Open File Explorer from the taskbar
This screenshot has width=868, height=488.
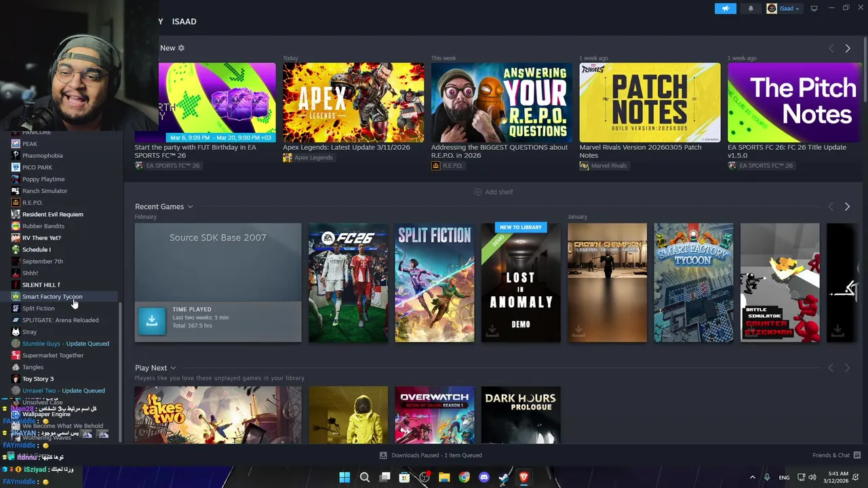pyautogui.click(x=444, y=477)
